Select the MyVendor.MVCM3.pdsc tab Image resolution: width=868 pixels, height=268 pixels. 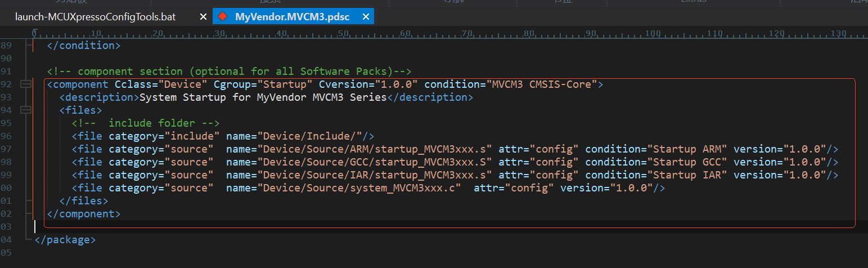coord(292,17)
